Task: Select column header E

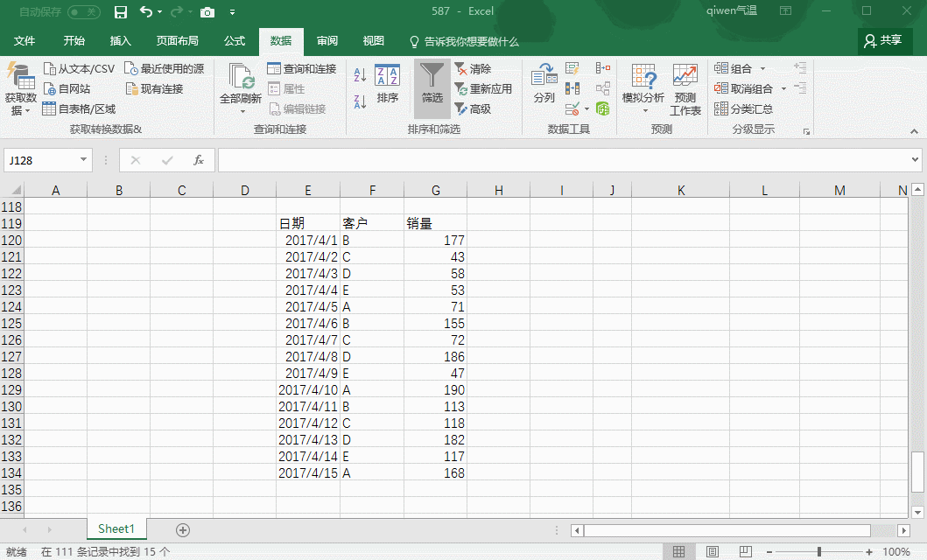Action: [308, 190]
